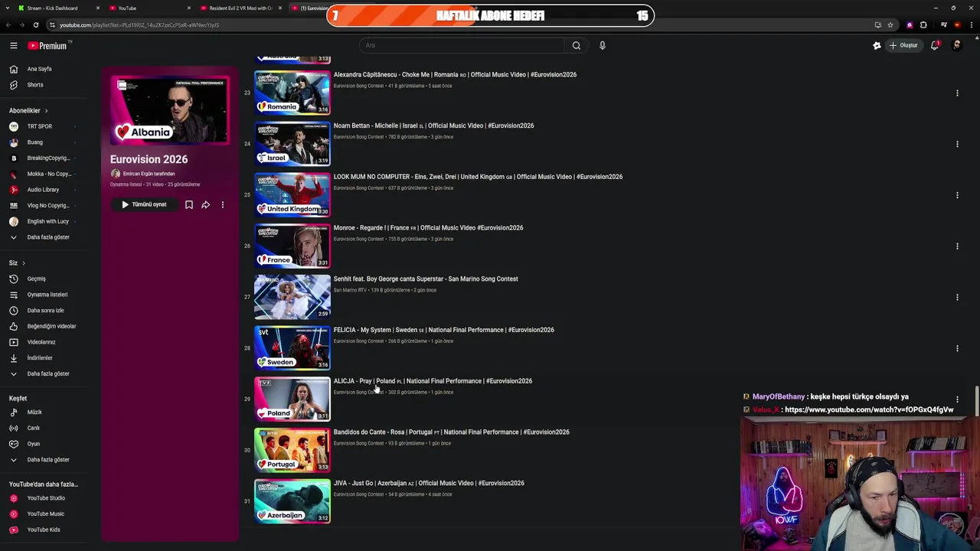Open the Buang subscription channel
Screen dimensions: 980x551
35,142
